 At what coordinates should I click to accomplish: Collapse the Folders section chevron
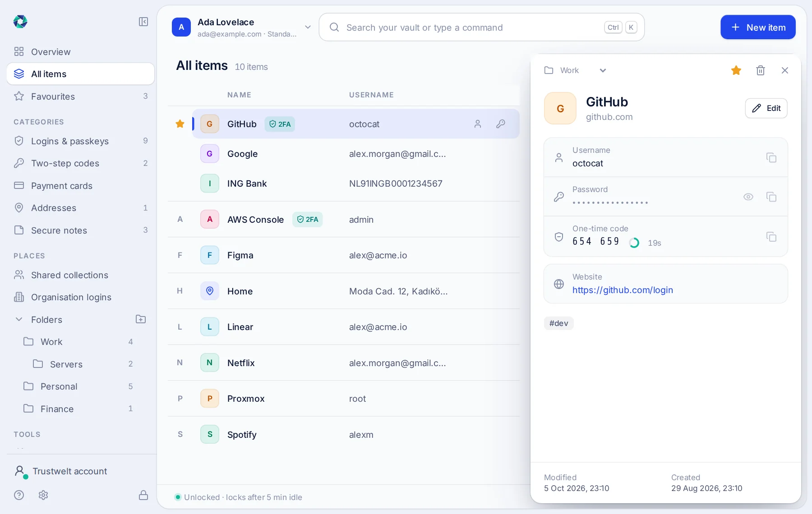pos(19,319)
